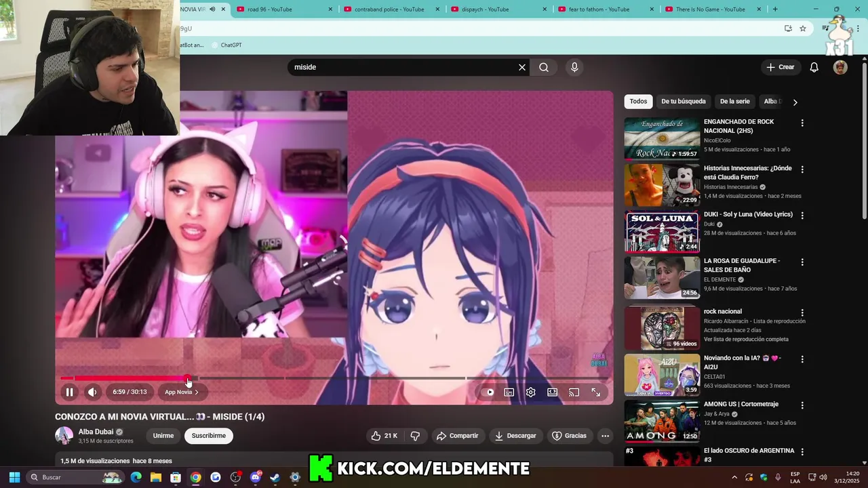Enter fullscreen mode in the player
The width and height of the screenshot is (868, 488).
pos(595,392)
